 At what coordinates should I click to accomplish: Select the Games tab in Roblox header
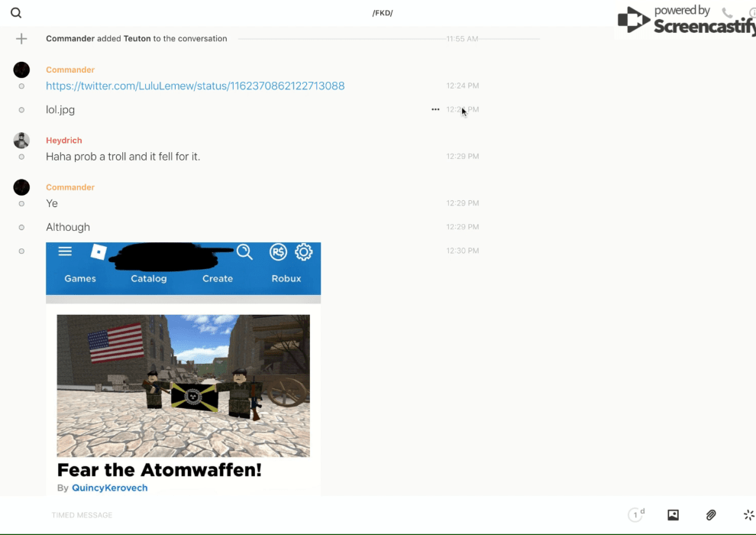80,279
